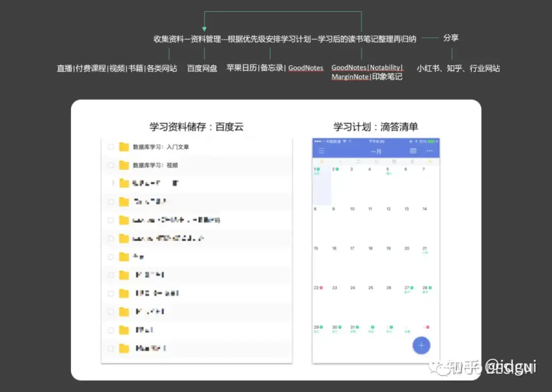The image size is (552, 392).
Task: Select day 15 in the calendar
Action: click(x=316, y=249)
